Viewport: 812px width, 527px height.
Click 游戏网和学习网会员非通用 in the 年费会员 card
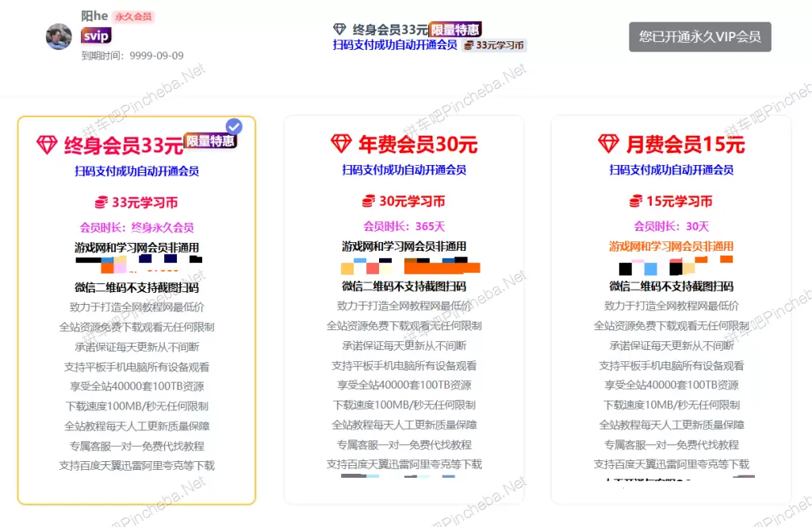click(x=404, y=247)
